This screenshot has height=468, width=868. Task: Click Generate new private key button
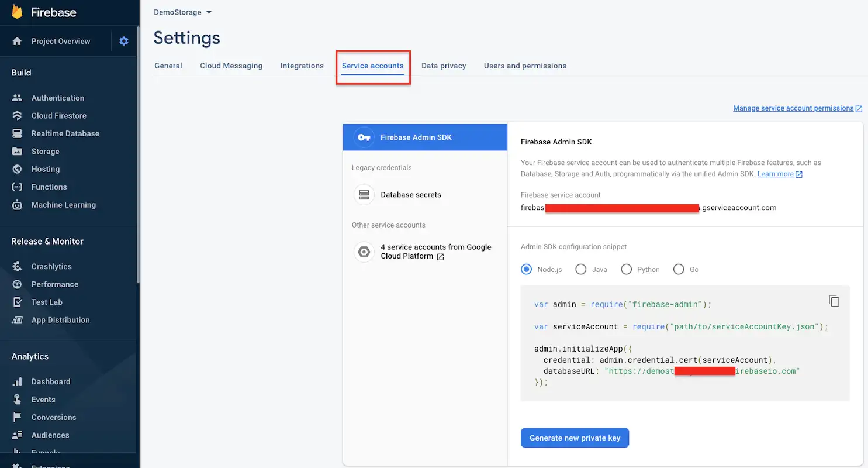[575, 438]
